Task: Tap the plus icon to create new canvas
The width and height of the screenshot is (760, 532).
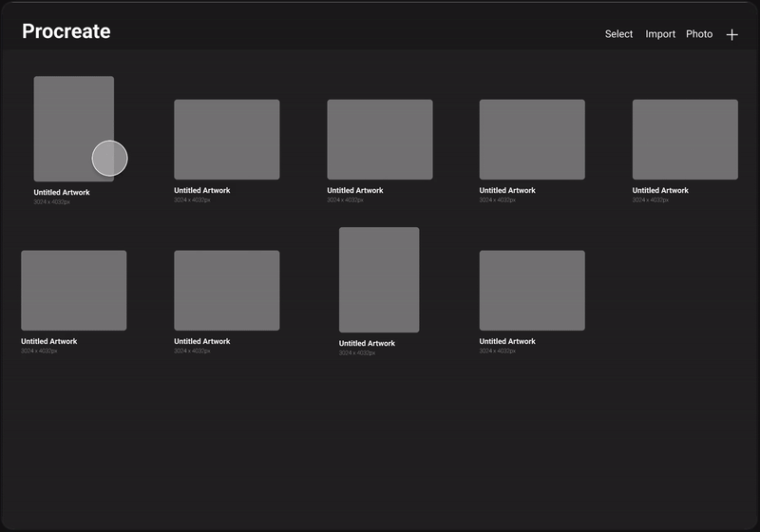Action: [731, 34]
